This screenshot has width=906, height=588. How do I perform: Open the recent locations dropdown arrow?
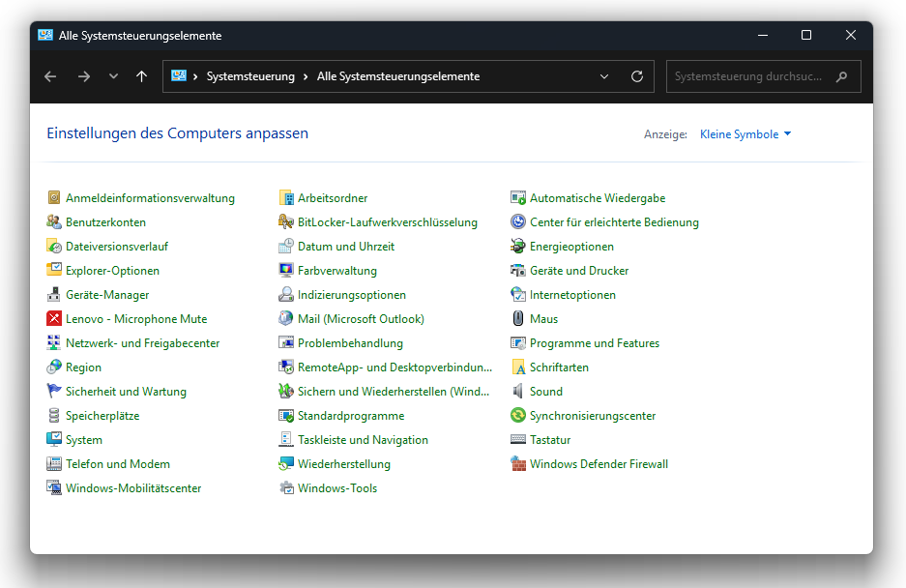113,76
